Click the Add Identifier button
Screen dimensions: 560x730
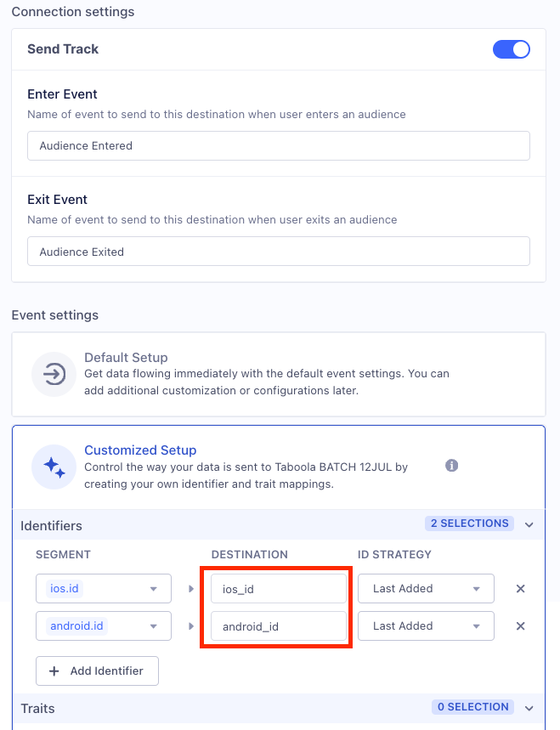[x=97, y=671]
